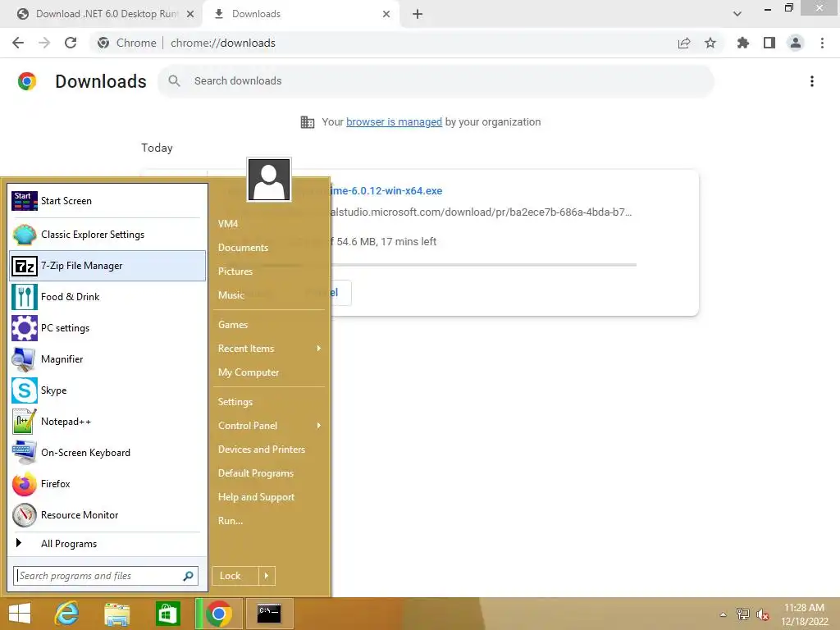
Task: Open Start Screen from start menu
Action: coord(107,201)
